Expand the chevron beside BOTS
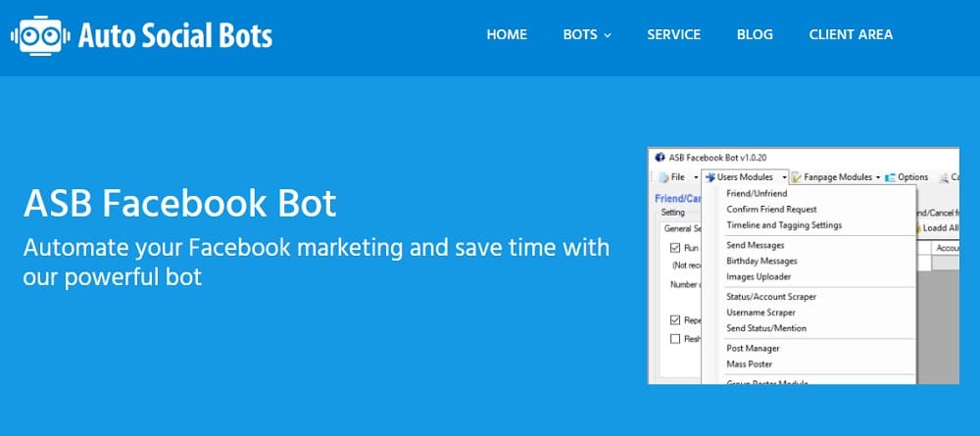The image size is (980, 436). point(607,35)
